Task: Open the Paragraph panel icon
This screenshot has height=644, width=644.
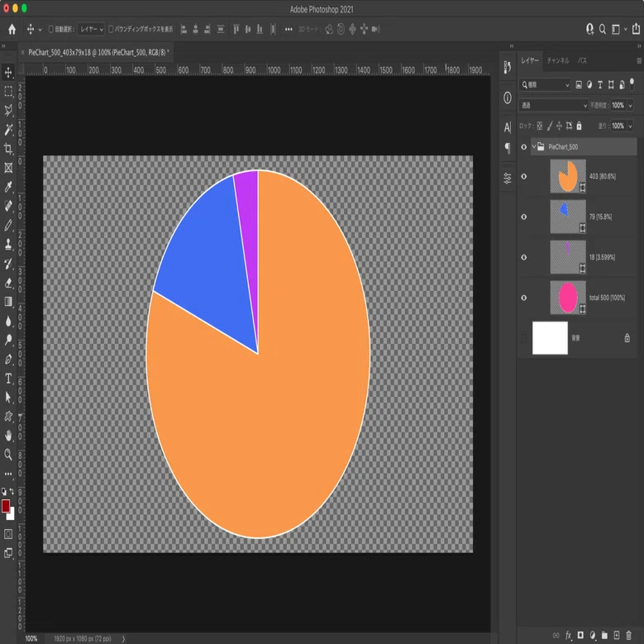Action: pyautogui.click(x=508, y=148)
